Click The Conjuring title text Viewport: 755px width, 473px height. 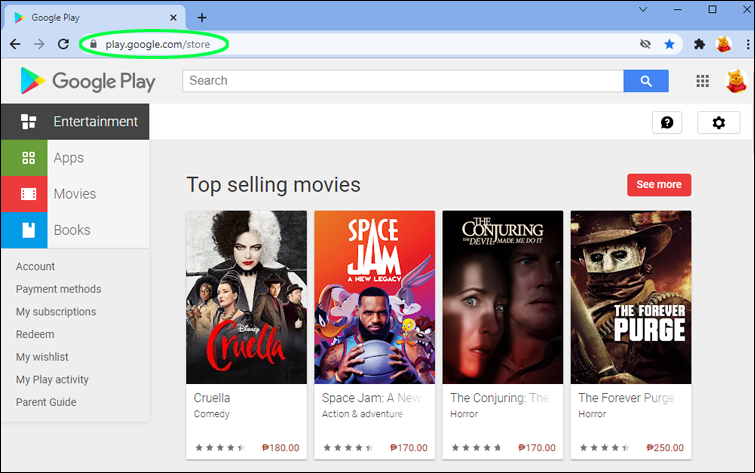pos(499,398)
